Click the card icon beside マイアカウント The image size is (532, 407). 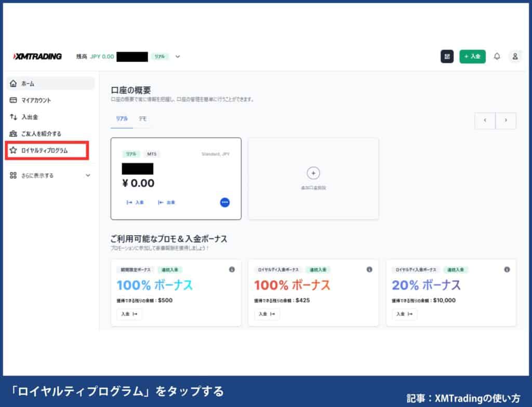point(13,100)
